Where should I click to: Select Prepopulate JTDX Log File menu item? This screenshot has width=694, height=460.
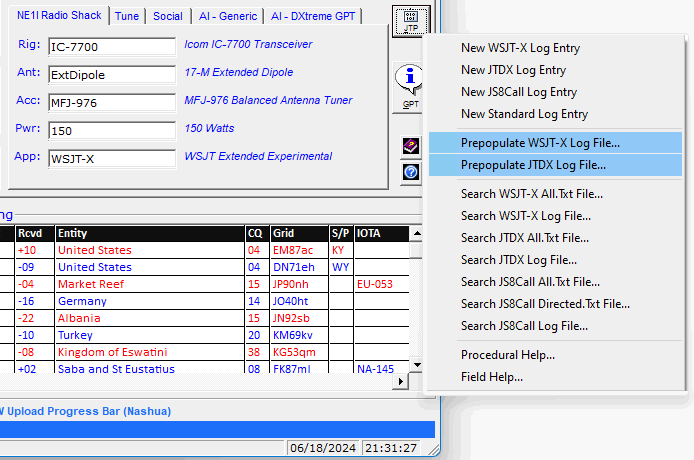tap(533, 165)
